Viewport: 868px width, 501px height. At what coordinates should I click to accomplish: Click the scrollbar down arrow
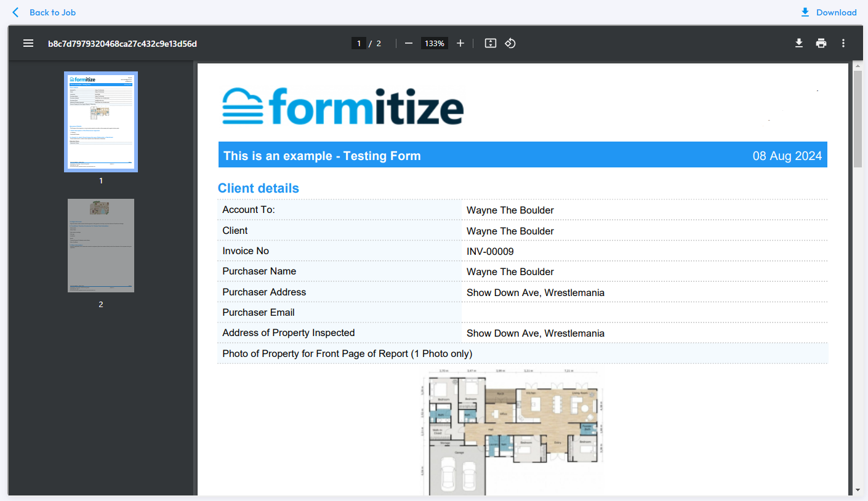[x=858, y=490]
